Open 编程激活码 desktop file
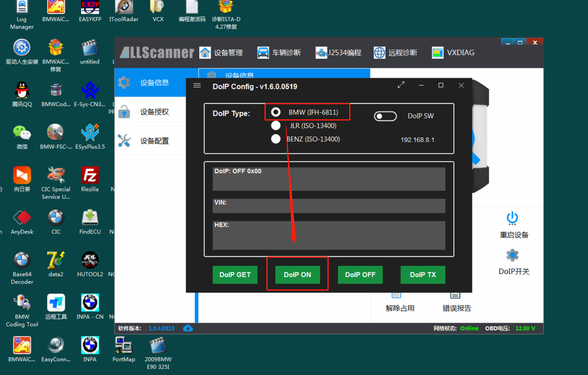588x375 pixels. coord(192,11)
